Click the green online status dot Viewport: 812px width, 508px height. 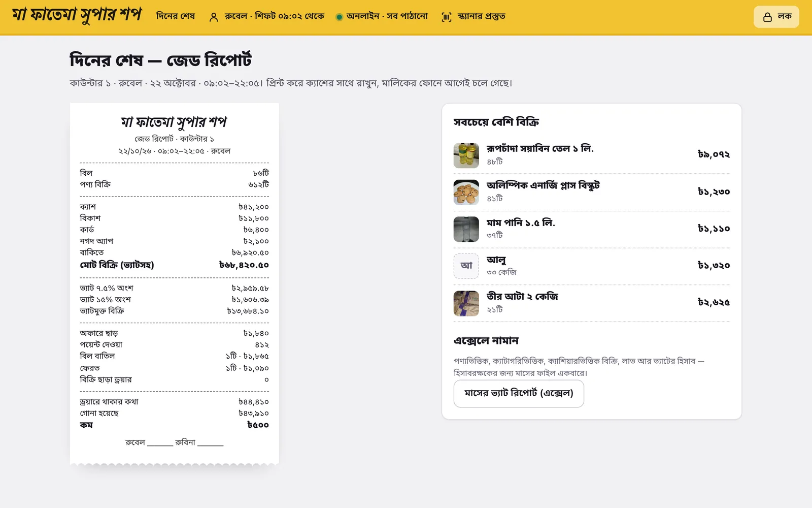pyautogui.click(x=339, y=17)
